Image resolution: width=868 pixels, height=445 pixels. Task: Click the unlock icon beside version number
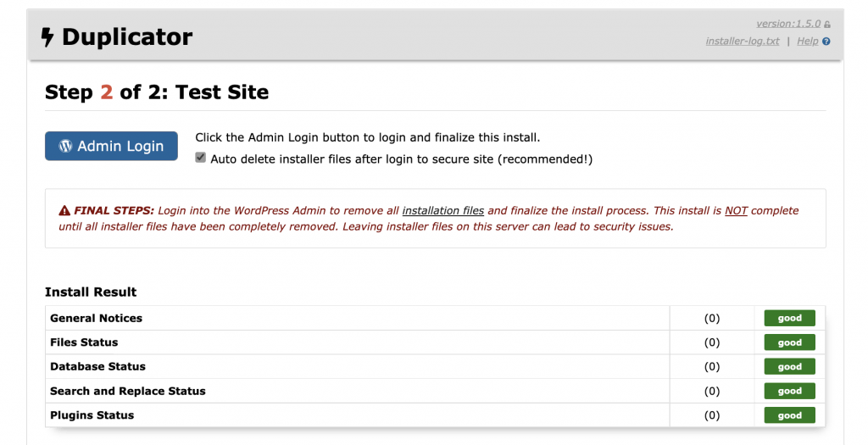coord(827,25)
